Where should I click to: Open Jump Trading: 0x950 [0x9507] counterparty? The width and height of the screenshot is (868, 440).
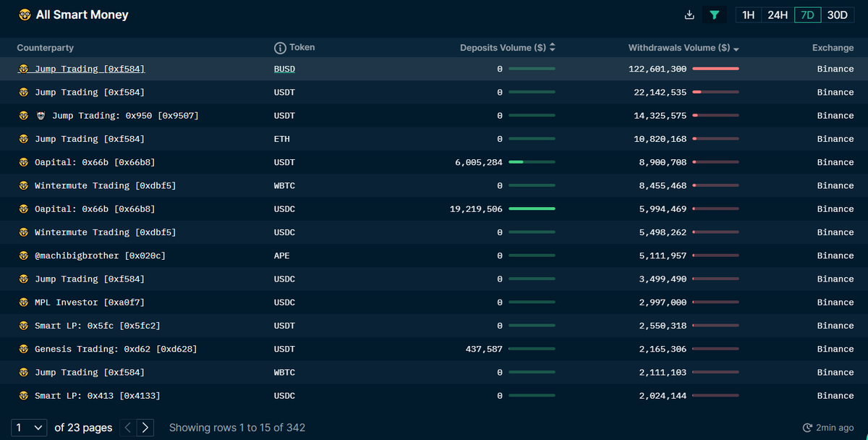click(x=125, y=116)
